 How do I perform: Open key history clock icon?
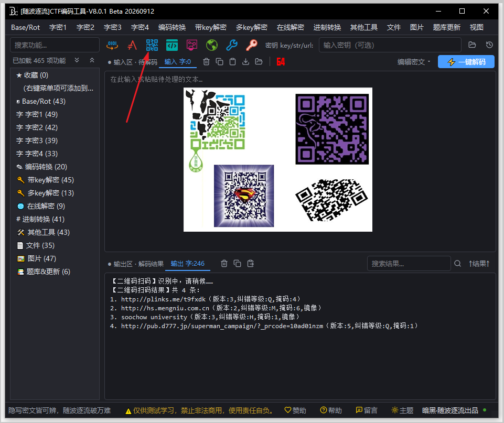(x=489, y=45)
